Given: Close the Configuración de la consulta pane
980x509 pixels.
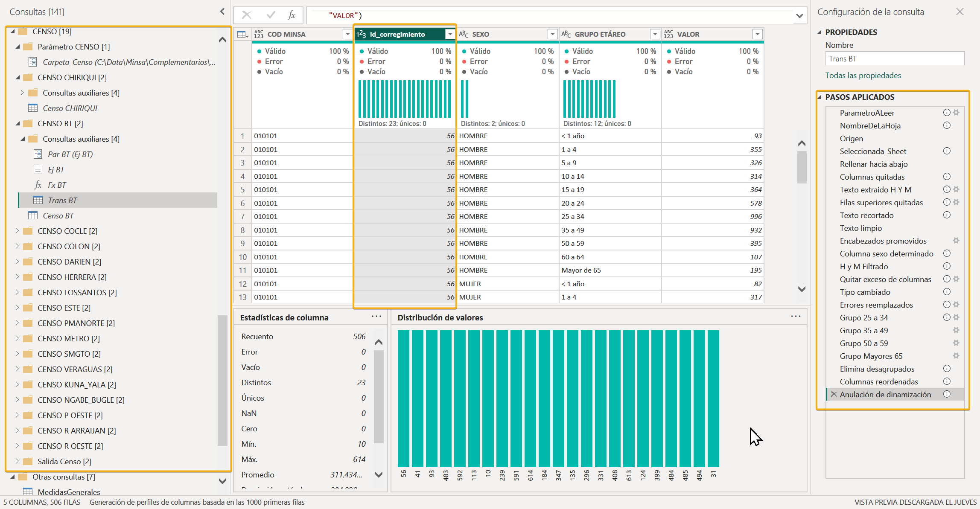Looking at the screenshot, I should click(x=960, y=12).
